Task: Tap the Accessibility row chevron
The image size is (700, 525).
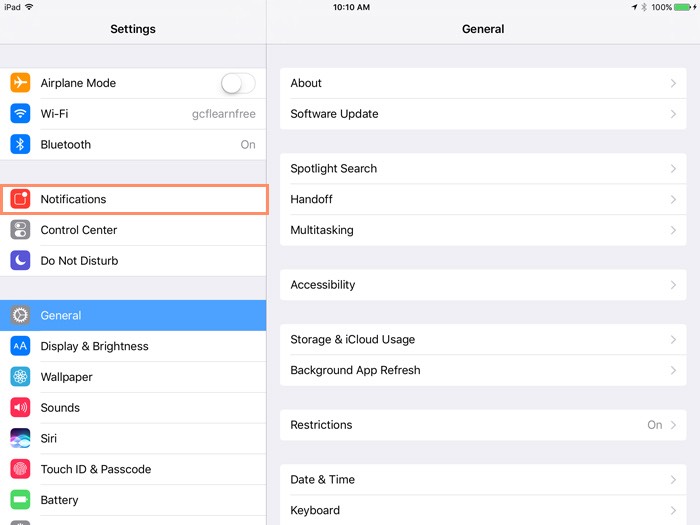Action: click(x=673, y=285)
